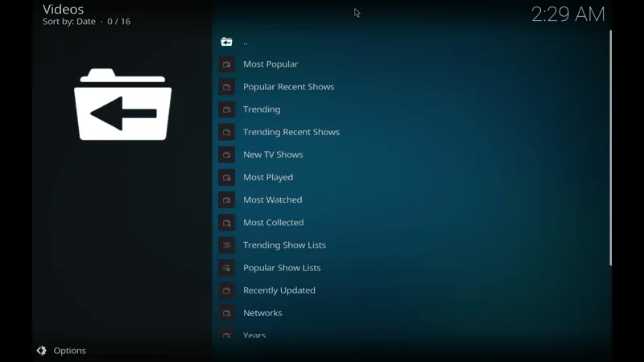Select Popular Show Lists
The height and width of the screenshot is (362, 644).
point(282,268)
